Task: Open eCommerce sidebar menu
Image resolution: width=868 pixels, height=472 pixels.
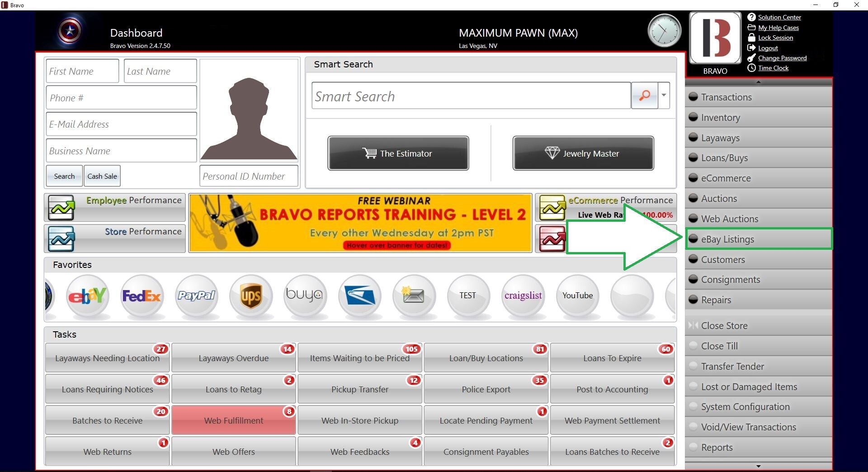Action: click(759, 178)
